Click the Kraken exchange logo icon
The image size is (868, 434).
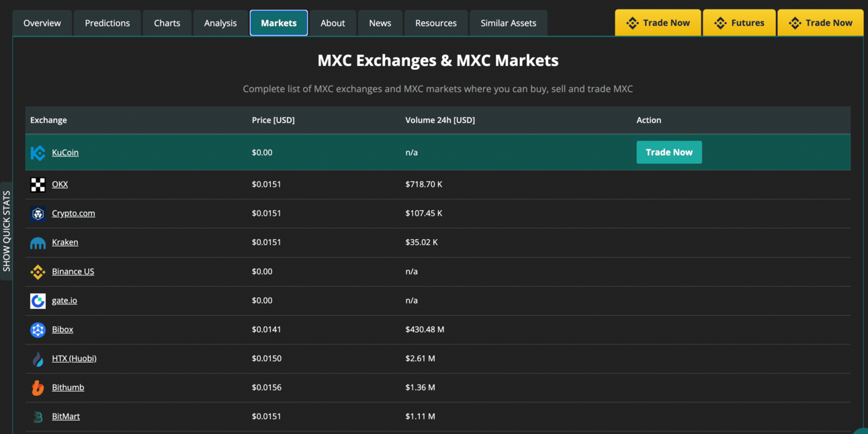[x=38, y=243]
